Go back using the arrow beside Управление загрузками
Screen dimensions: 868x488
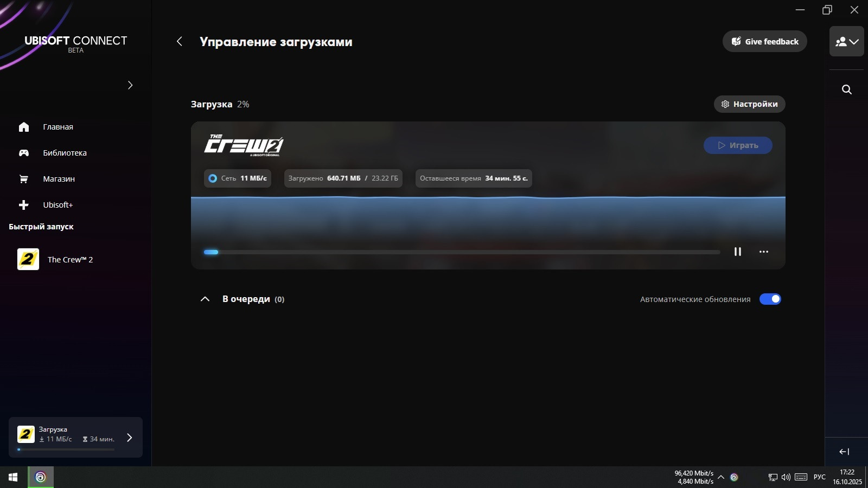tap(180, 41)
